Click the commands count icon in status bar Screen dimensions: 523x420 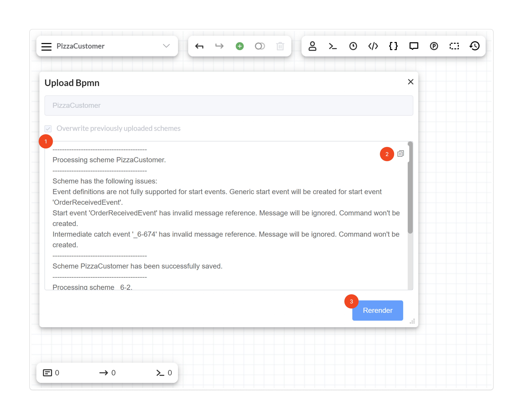click(x=160, y=373)
